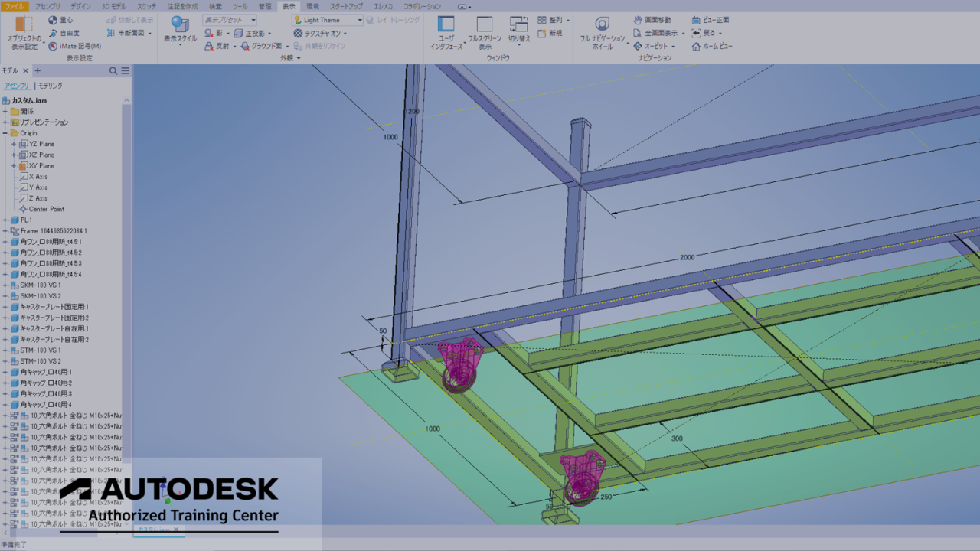Toggle グラウンド面 ground plane
This screenshot has width=980, height=551.
261,46
